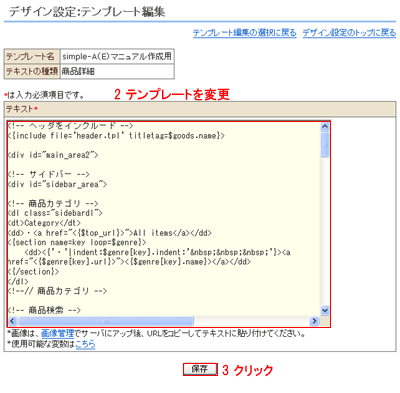Click the 保存 save button

coord(200,369)
